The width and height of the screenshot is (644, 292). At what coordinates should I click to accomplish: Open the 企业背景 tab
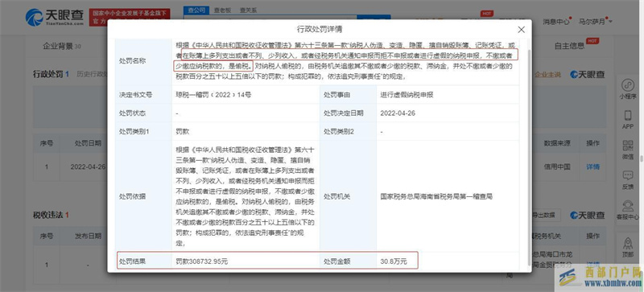tap(62, 46)
